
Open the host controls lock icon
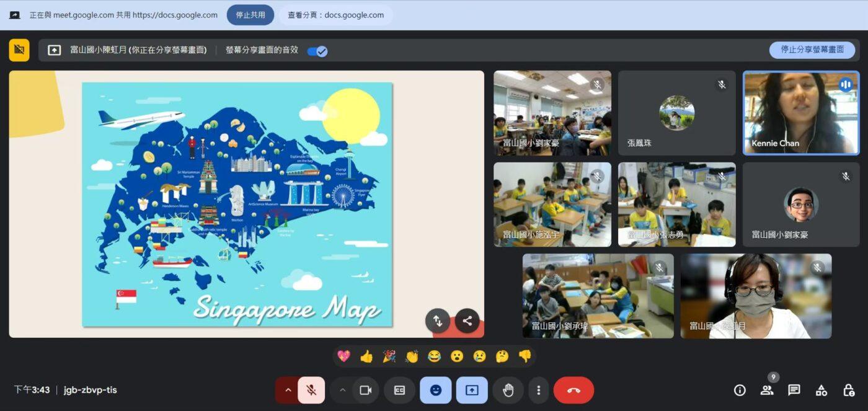pyautogui.click(x=849, y=390)
